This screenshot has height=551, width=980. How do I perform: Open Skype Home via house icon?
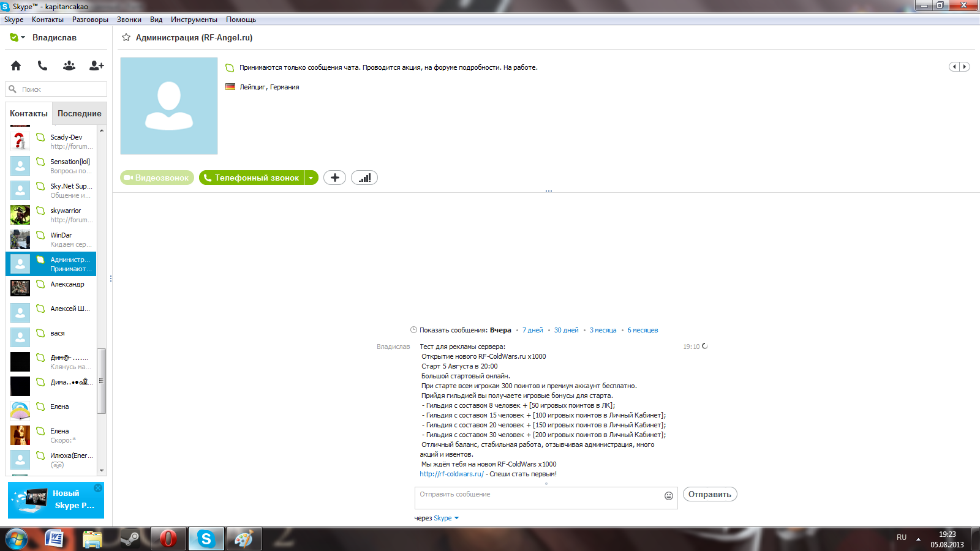click(x=16, y=66)
